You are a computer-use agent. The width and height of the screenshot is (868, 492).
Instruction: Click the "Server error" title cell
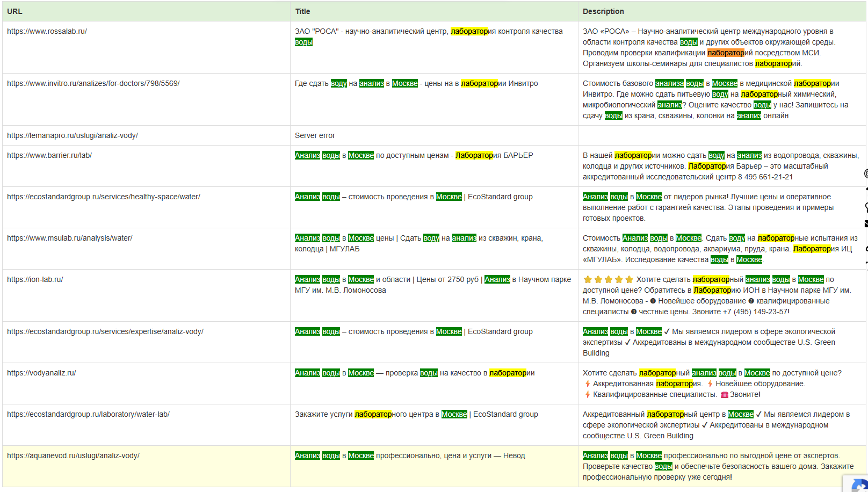click(x=315, y=135)
